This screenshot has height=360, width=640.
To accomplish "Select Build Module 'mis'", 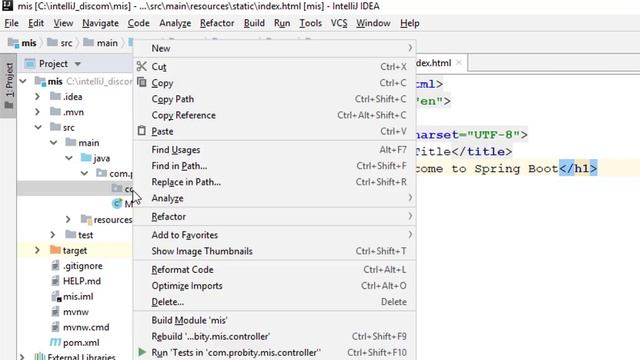I will [274, 320].
